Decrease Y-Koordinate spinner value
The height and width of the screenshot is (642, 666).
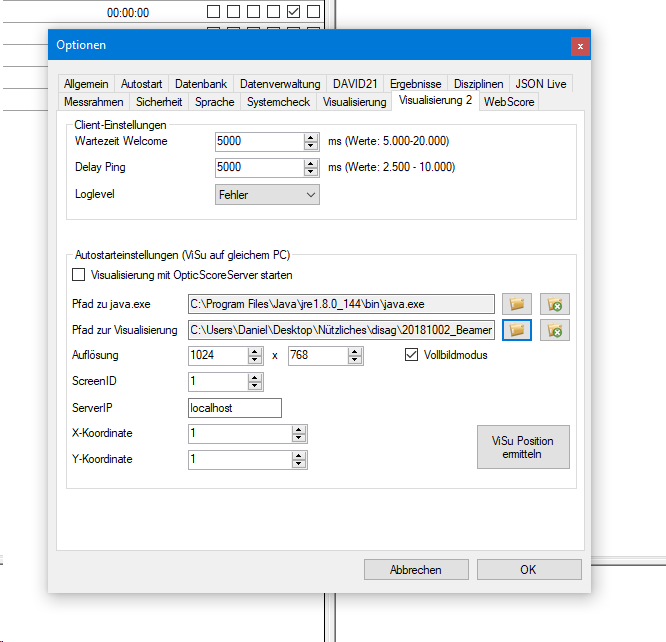(298, 464)
